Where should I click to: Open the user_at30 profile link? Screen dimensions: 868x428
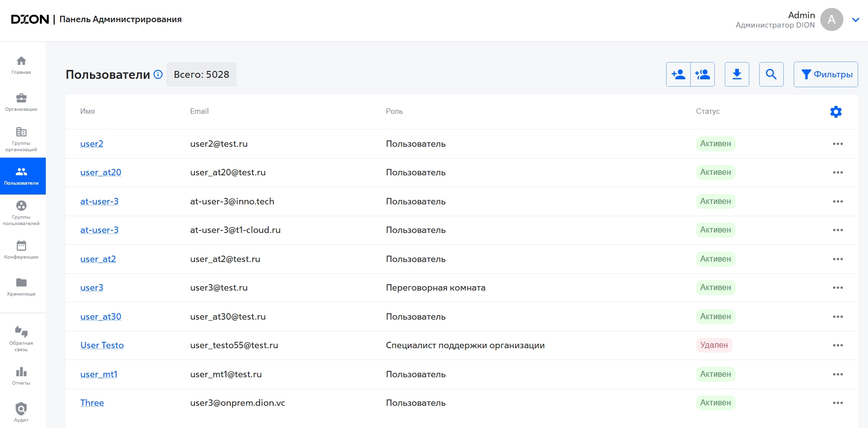pyautogui.click(x=100, y=317)
